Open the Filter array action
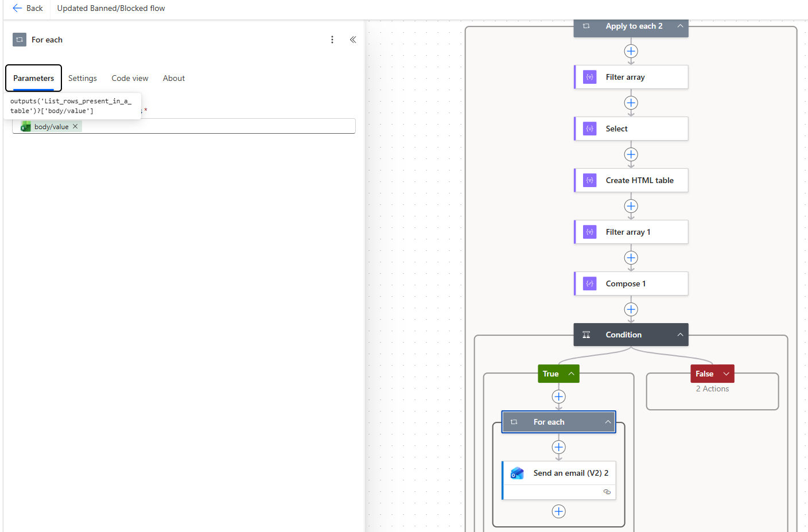808x532 pixels. click(631, 77)
